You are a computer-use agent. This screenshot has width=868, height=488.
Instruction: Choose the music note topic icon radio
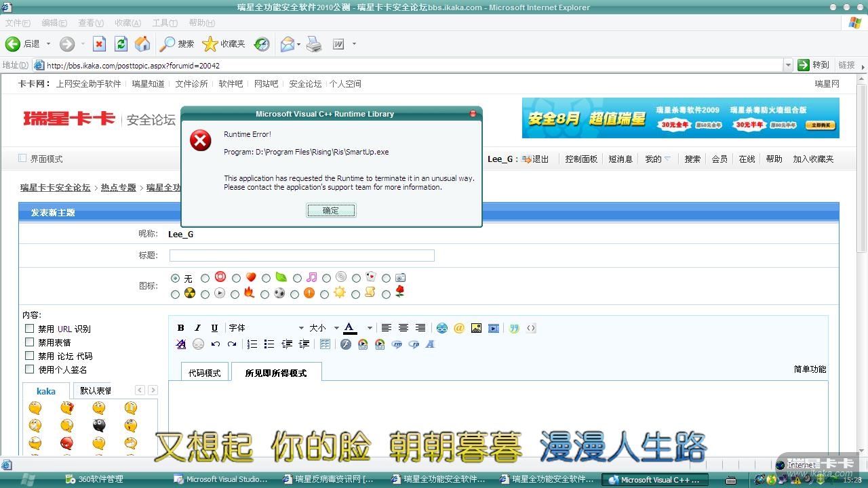[297, 278]
